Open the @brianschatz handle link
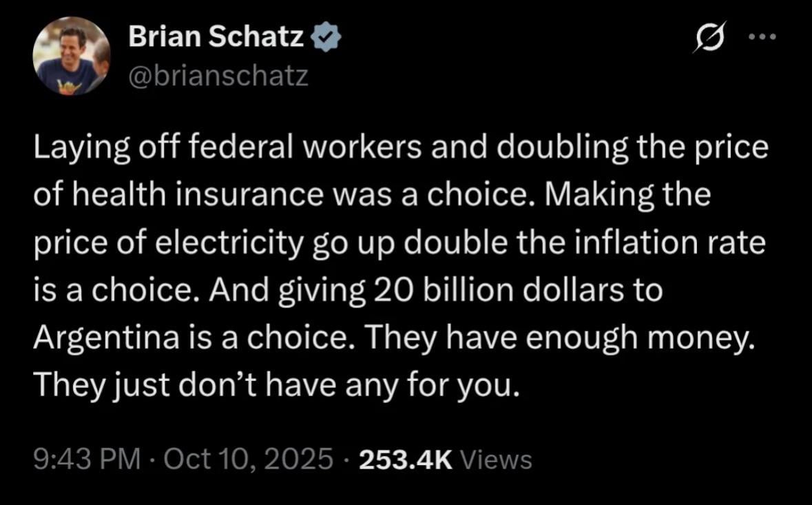812x505 pixels. point(218,76)
